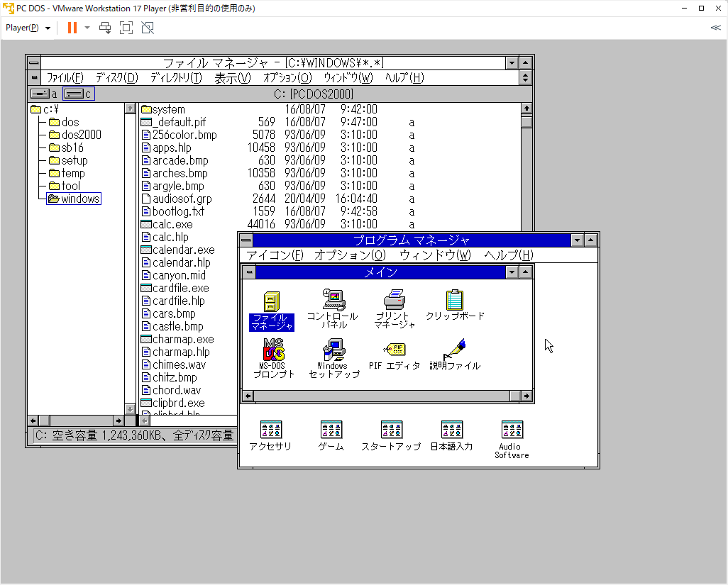
Task: Open the File Manager document window control menu box
Action: [34, 77]
